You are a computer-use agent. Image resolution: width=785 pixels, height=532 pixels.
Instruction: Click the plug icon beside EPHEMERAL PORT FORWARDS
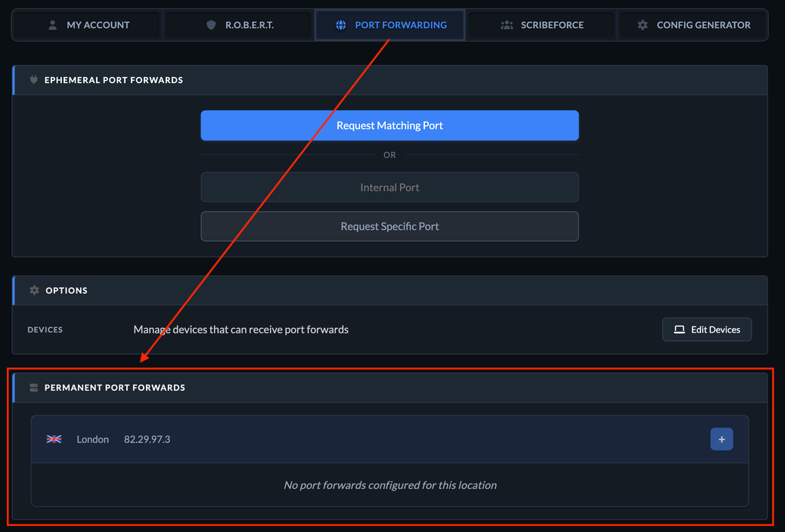[x=34, y=79]
